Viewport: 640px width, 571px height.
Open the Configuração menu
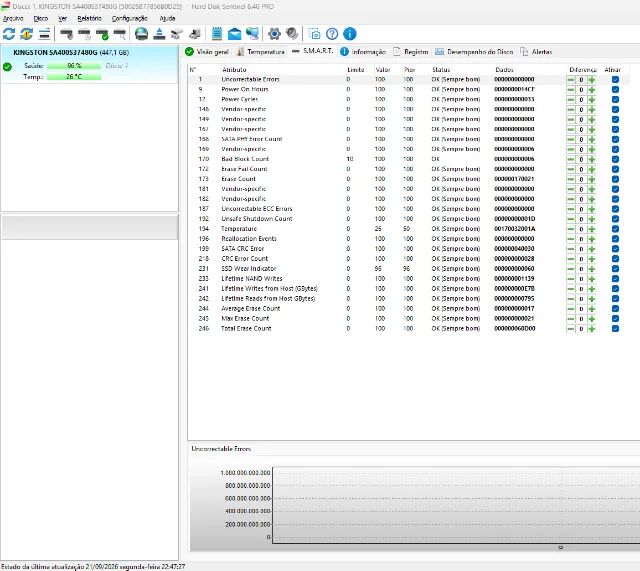click(129, 18)
